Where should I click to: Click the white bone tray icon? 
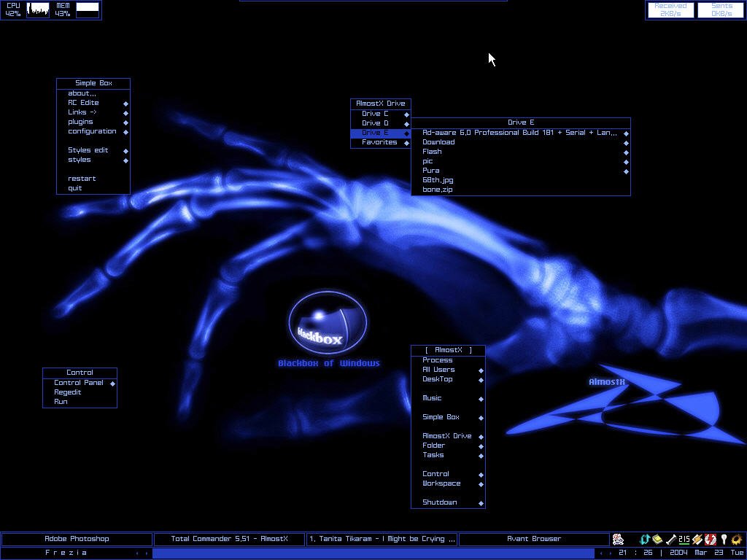point(671,539)
